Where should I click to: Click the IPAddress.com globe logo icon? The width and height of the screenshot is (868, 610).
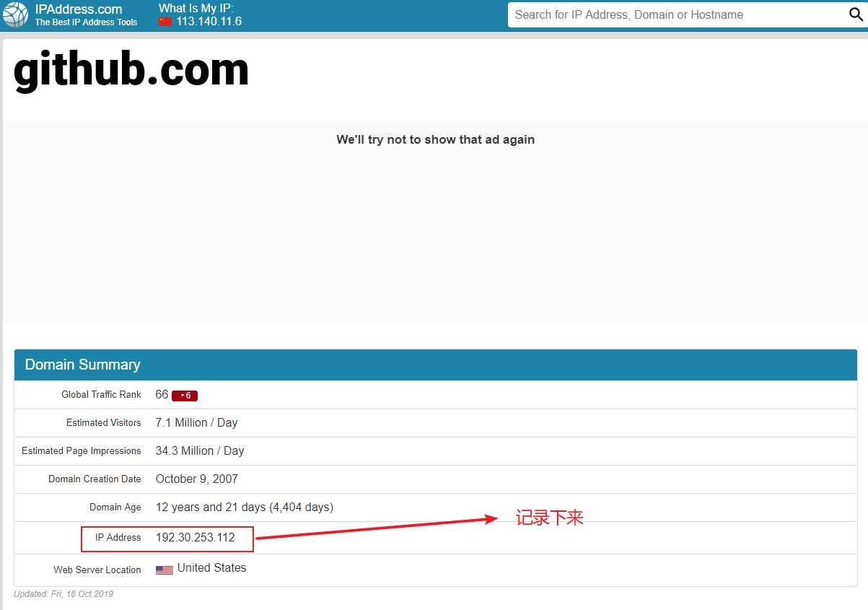tap(16, 14)
